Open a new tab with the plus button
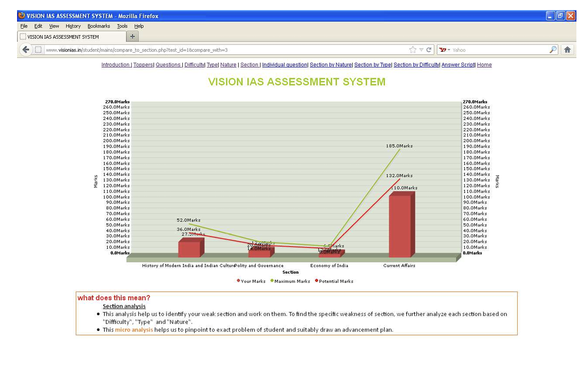Viewport: 588px width, 374px height. [132, 37]
